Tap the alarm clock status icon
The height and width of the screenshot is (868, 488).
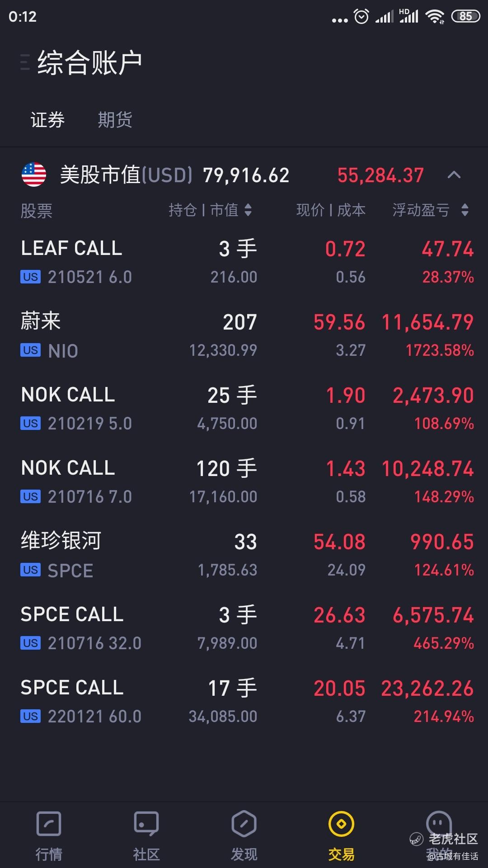point(361,17)
